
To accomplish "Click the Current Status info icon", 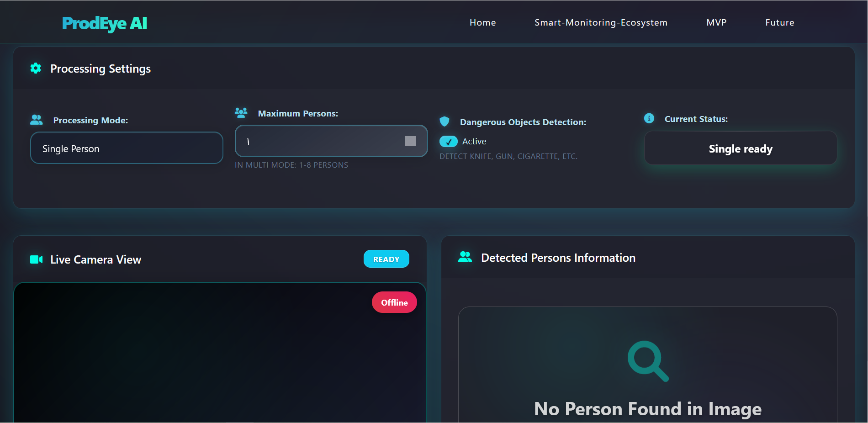I will click(649, 118).
